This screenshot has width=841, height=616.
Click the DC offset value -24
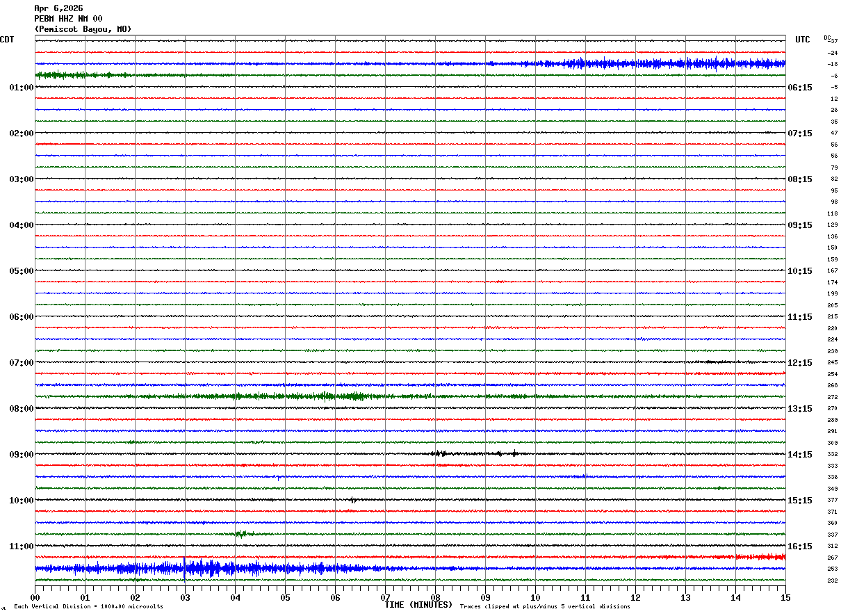pos(833,53)
